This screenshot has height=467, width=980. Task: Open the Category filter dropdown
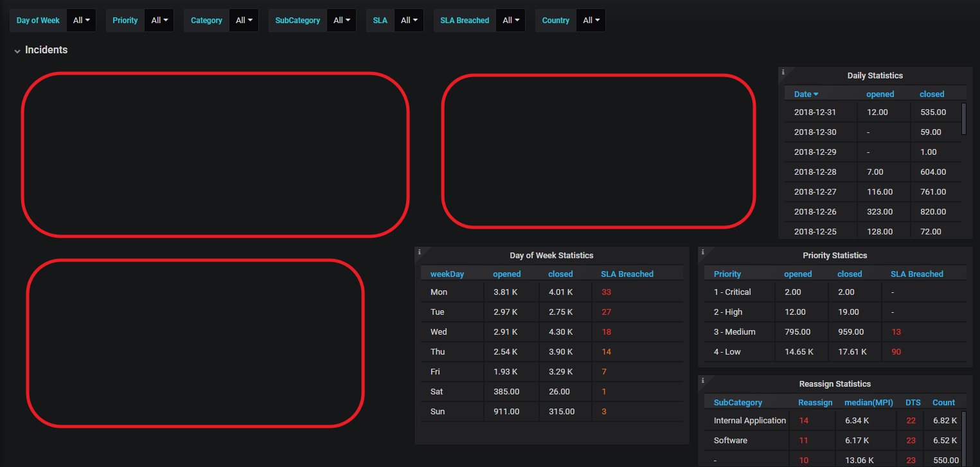(x=244, y=20)
